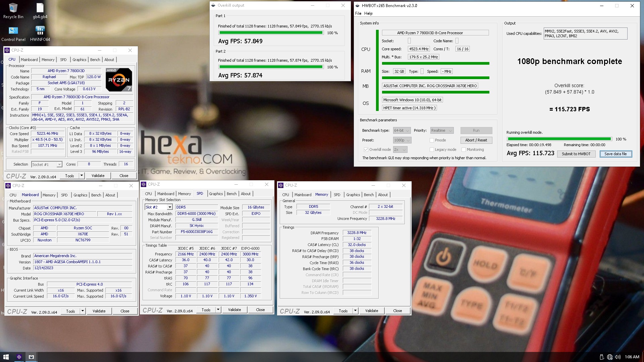
Task: Click the Ryzen 7 logo in CPU-Z
Action: coord(119,80)
